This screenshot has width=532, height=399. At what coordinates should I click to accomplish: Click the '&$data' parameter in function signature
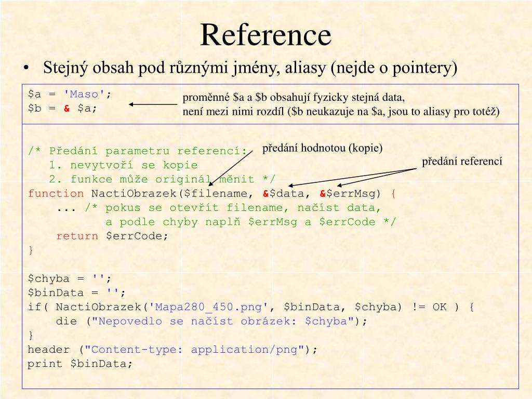(284, 194)
